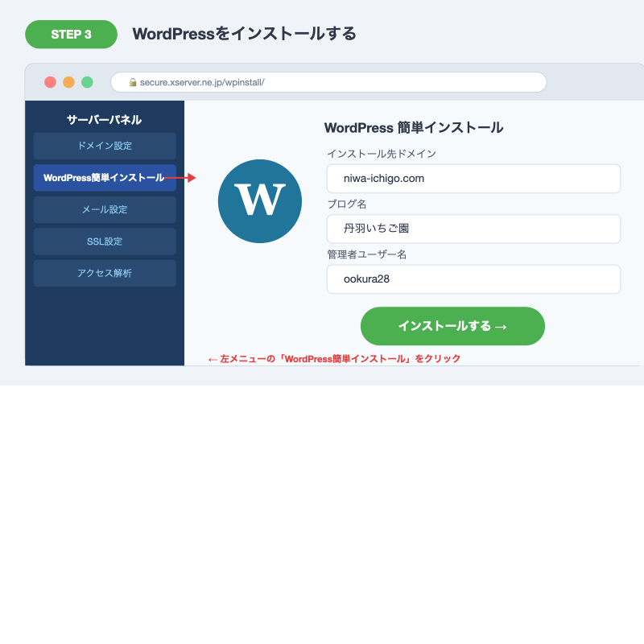
Task: Click the domain field showing niwa-ichigo.com
Action: [473, 178]
